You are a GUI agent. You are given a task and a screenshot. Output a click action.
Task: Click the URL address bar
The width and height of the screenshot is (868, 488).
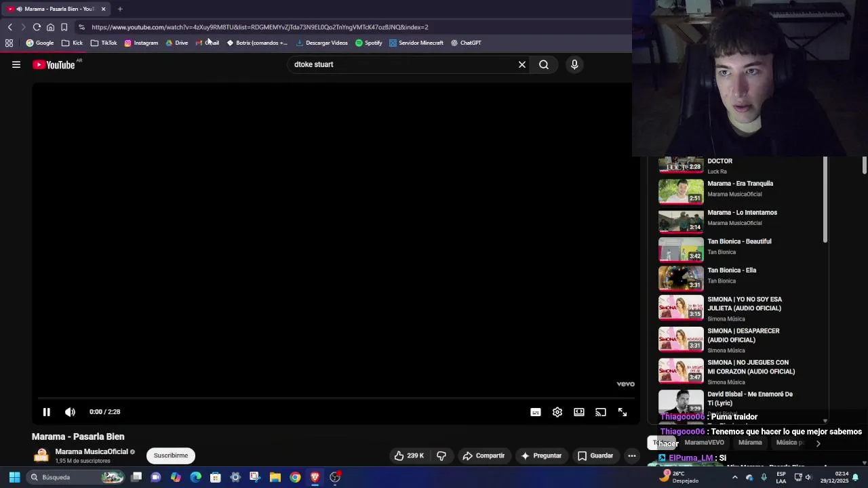[353, 27]
